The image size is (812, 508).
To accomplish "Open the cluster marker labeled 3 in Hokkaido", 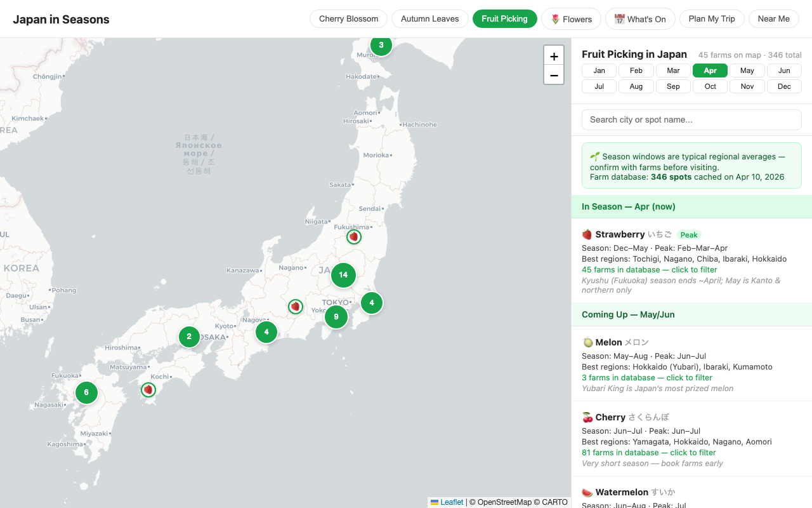I will pos(381,45).
